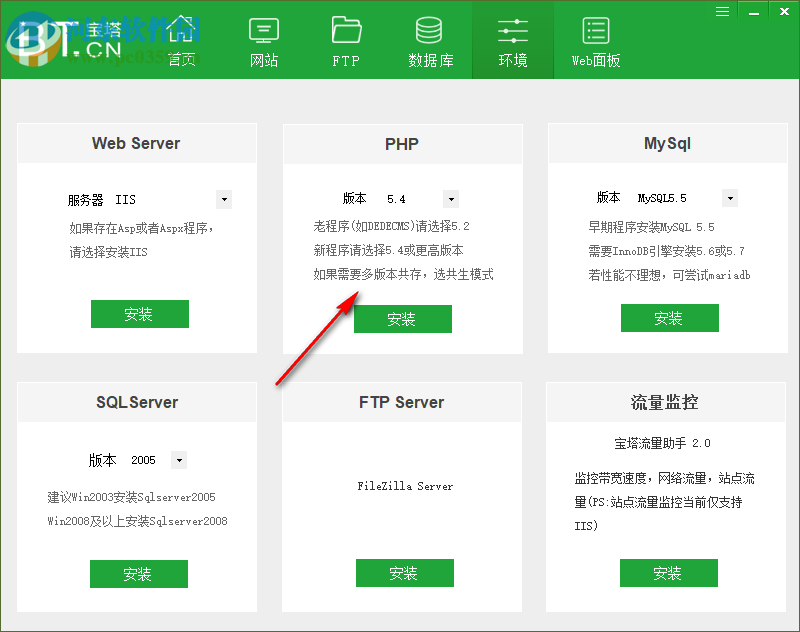Expand the SQLServer 2005 version dropdown
800x632 pixels.
[178, 459]
